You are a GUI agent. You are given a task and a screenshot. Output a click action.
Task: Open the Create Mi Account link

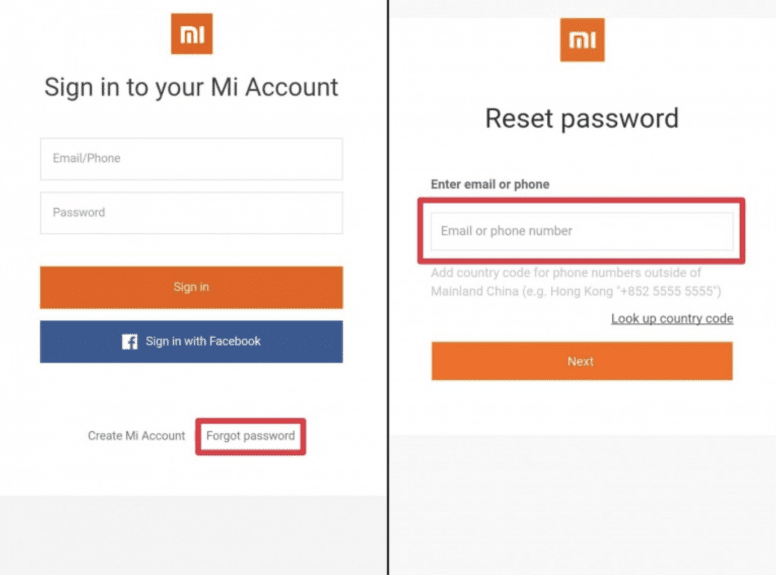pyautogui.click(x=136, y=436)
